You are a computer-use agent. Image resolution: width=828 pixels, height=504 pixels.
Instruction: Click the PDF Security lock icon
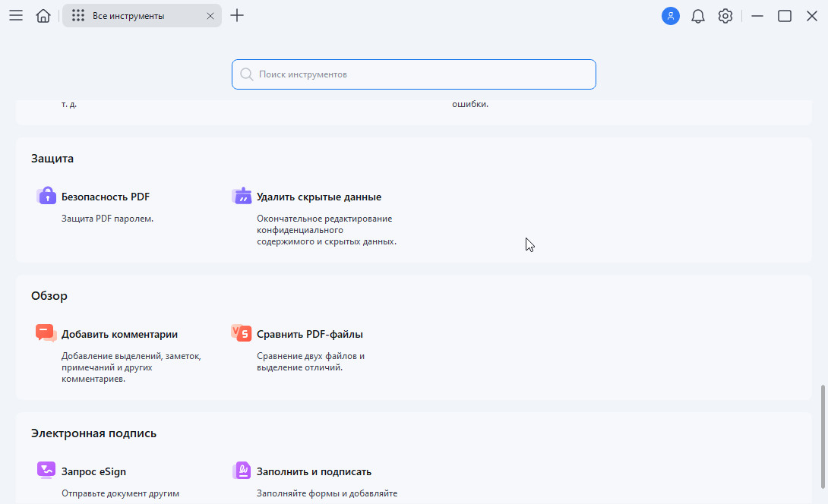click(x=46, y=196)
